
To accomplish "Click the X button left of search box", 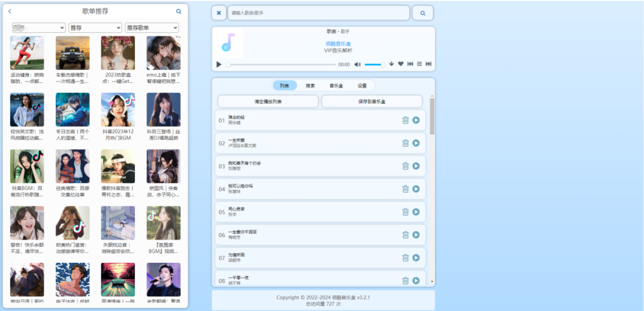I will [x=219, y=13].
